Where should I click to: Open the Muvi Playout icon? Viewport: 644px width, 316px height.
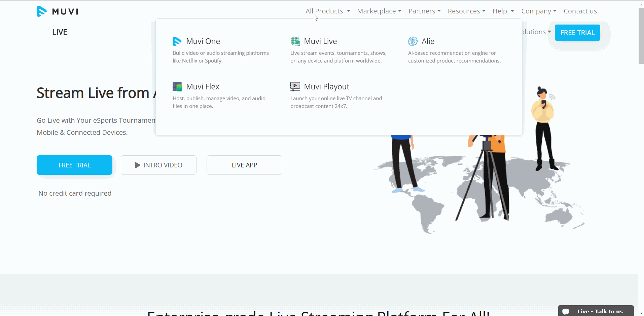tap(295, 87)
